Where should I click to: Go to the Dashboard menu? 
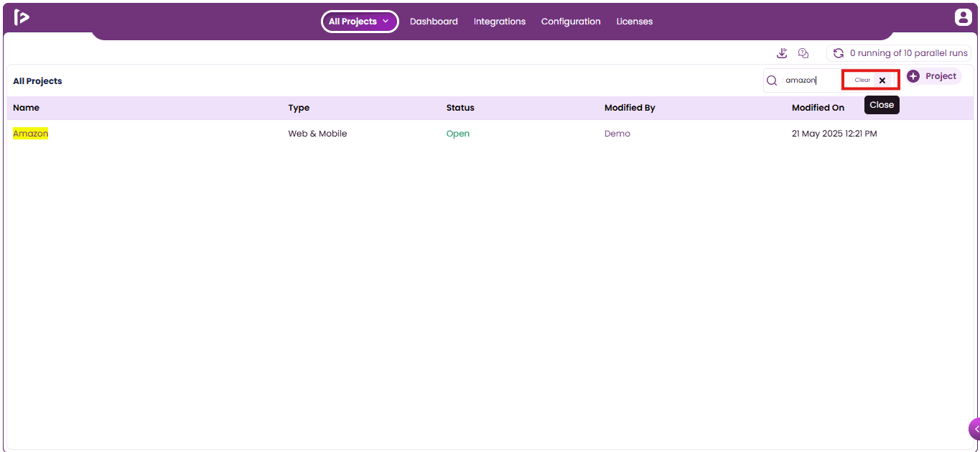(434, 22)
